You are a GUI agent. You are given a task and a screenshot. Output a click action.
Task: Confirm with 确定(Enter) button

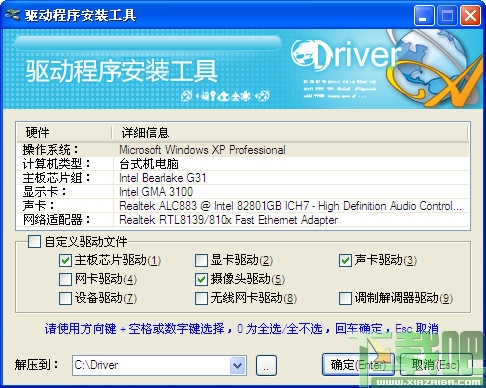point(358,365)
